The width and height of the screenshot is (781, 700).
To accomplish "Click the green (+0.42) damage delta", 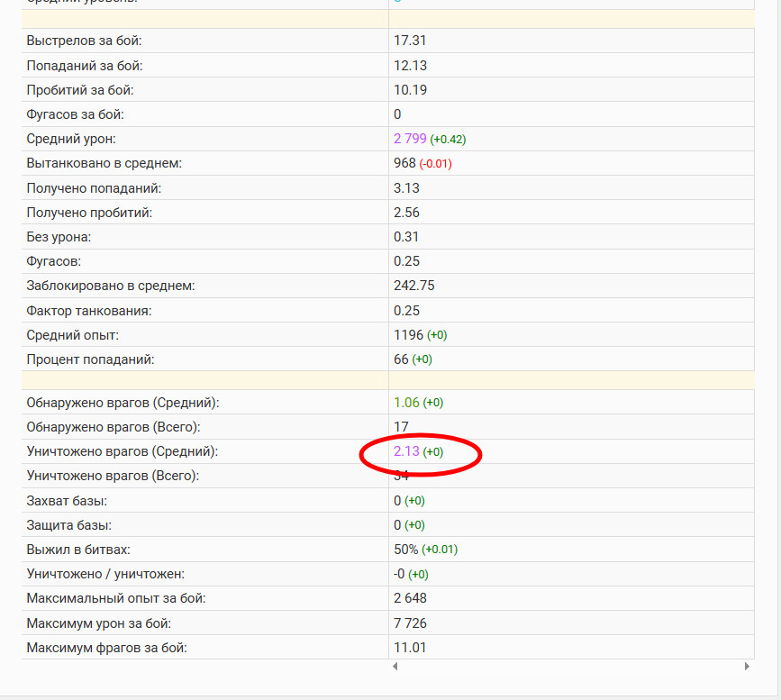I will pos(448,140).
